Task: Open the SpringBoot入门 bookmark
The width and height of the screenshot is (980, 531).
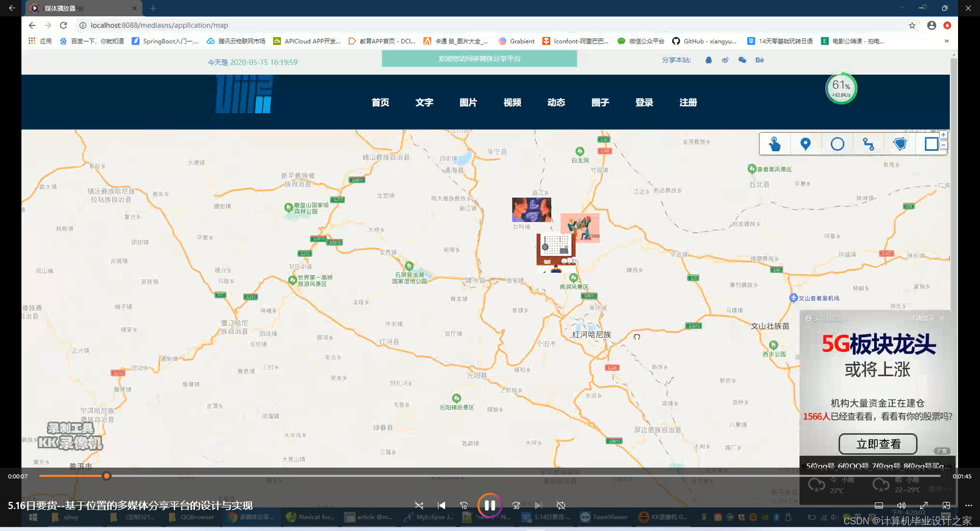Action: (x=165, y=41)
